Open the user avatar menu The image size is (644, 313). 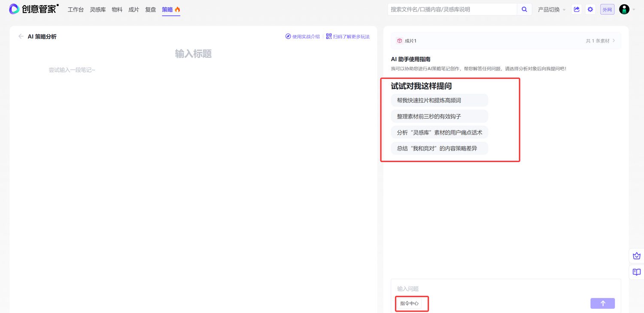(624, 9)
